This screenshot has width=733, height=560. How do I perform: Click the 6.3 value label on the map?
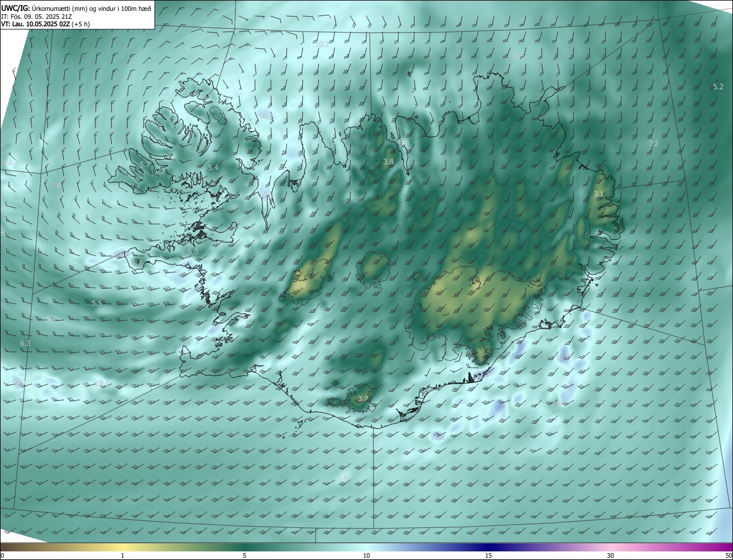pyautogui.click(x=25, y=343)
